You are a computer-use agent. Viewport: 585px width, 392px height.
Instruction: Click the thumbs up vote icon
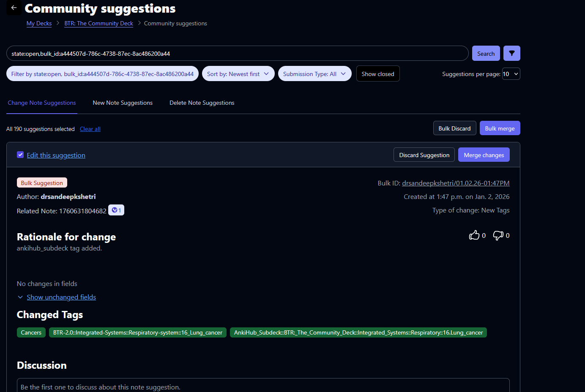tap(474, 235)
